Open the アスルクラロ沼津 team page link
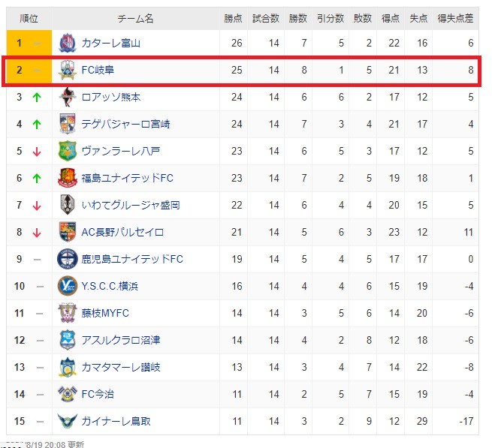The height and width of the screenshot is (448, 492). click(x=121, y=340)
